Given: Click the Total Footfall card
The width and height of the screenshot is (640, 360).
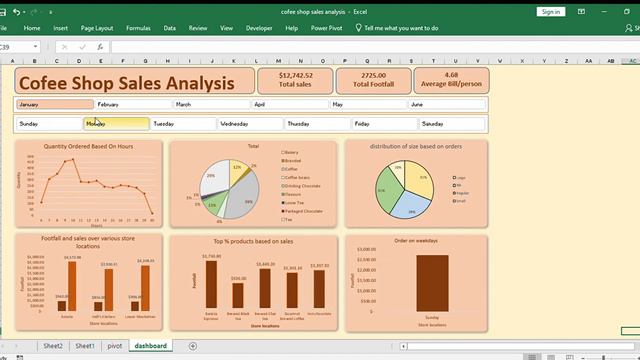Looking at the screenshot, I should pos(373,80).
